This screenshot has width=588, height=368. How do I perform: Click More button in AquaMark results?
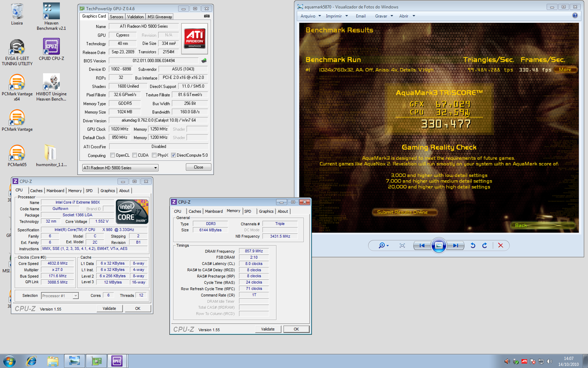(565, 70)
